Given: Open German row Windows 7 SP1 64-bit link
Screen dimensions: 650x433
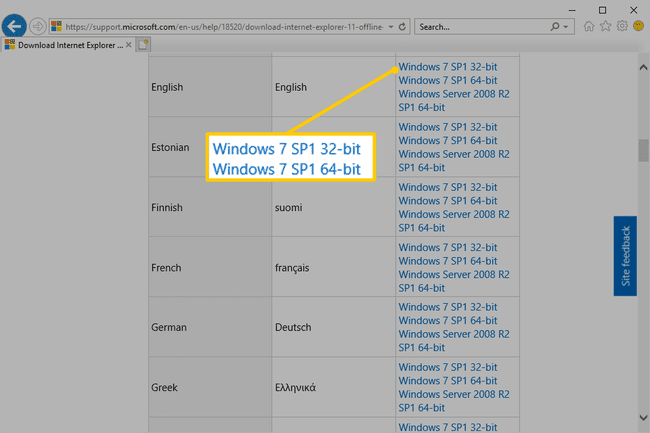Looking at the screenshot, I should pos(448,321).
